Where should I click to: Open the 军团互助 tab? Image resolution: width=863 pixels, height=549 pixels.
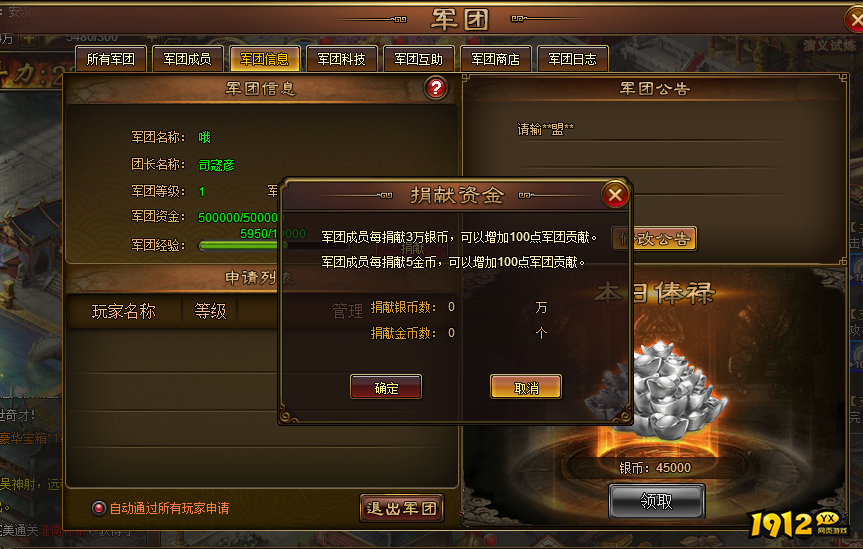coord(419,59)
